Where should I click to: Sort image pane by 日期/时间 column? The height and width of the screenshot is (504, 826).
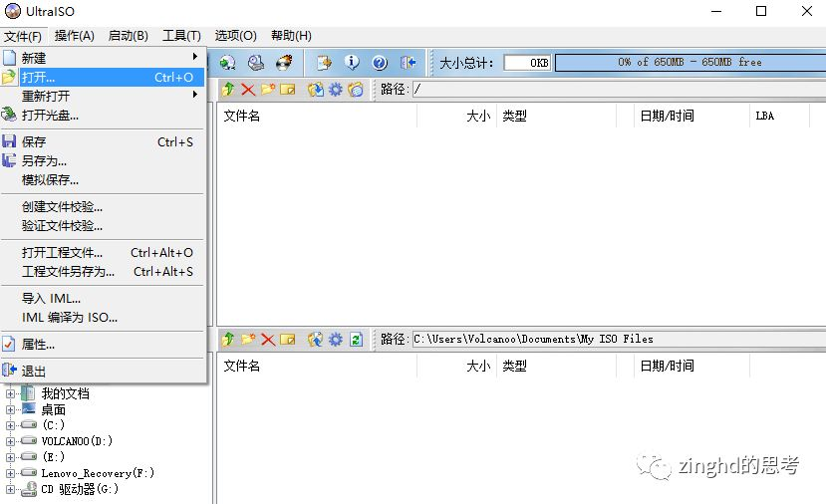(x=691, y=116)
